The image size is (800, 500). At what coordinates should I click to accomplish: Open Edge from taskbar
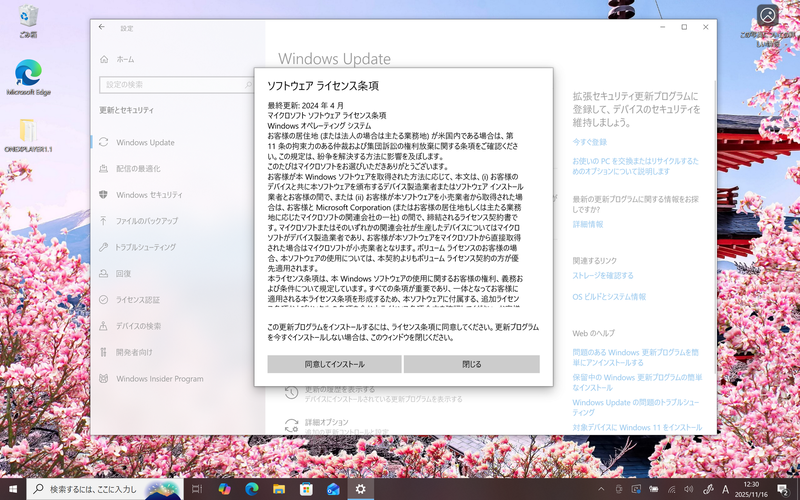pos(252,489)
